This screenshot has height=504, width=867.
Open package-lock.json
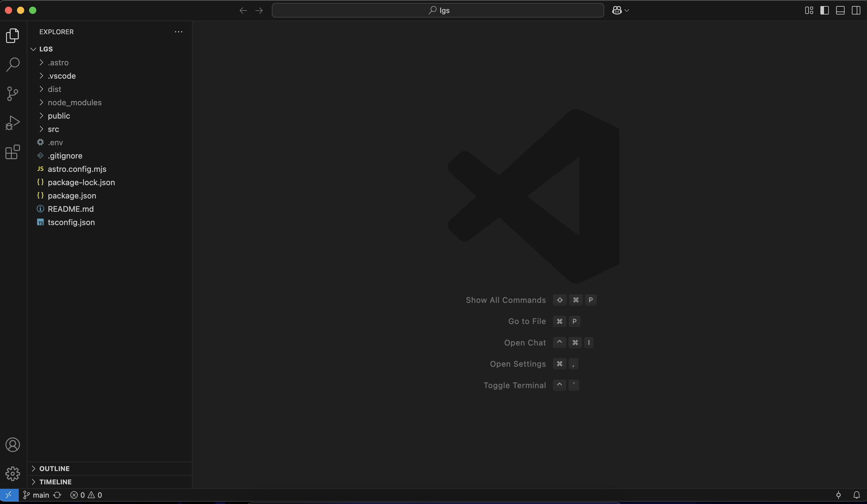pos(109,182)
